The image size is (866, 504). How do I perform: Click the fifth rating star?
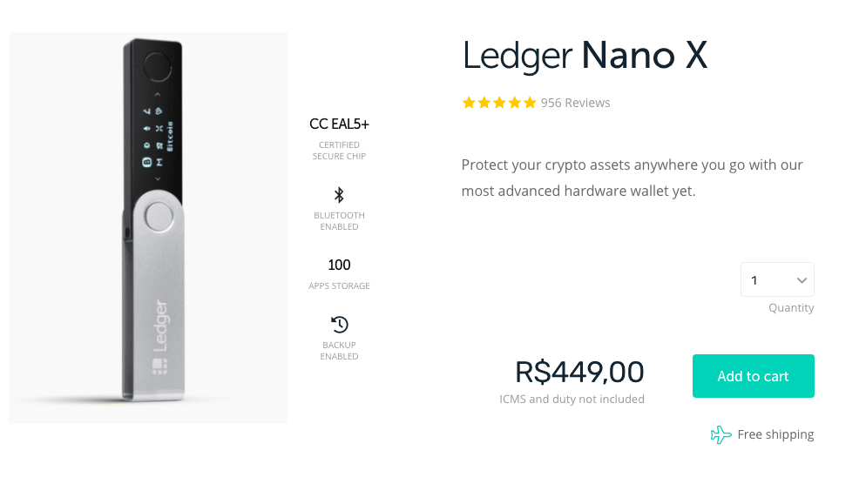(x=530, y=103)
